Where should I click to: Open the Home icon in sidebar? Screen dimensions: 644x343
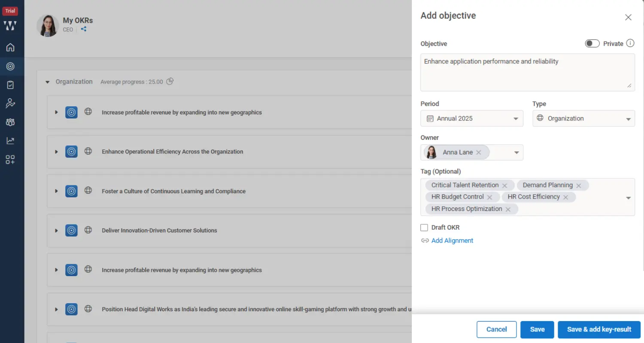click(10, 48)
